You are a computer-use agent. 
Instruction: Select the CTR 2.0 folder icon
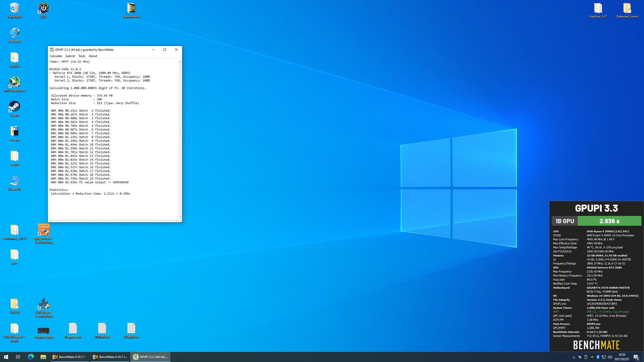click(x=14, y=306)
